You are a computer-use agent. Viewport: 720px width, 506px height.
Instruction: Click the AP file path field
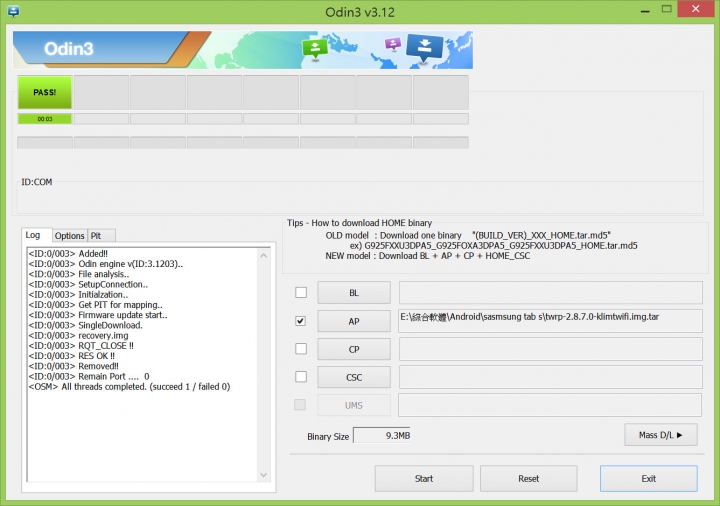pyautogui.click(x=551, y=320)
